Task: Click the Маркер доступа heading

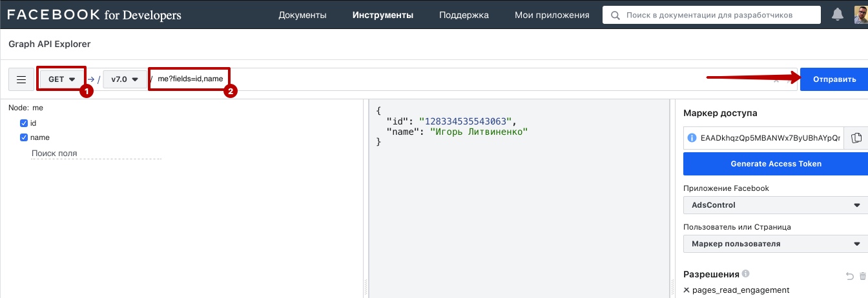Action: point(720,113)
